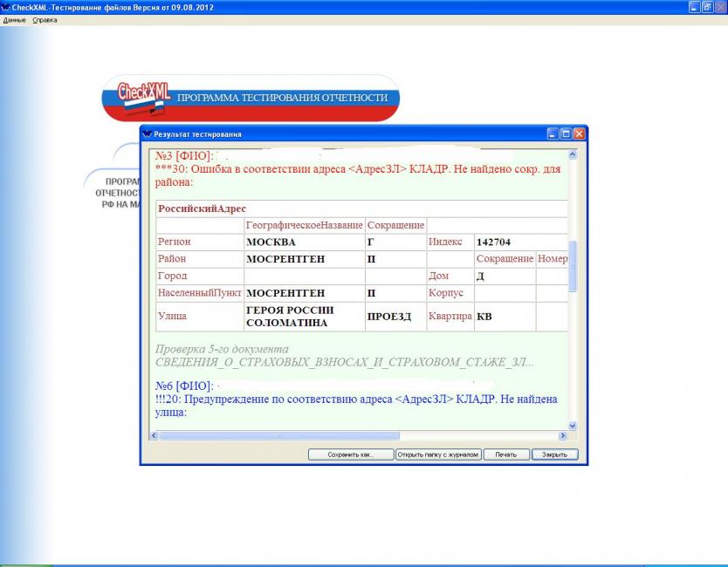Close the Результат тестирования dialog via X
Screen dimensions: 728x567
[579, 134]
